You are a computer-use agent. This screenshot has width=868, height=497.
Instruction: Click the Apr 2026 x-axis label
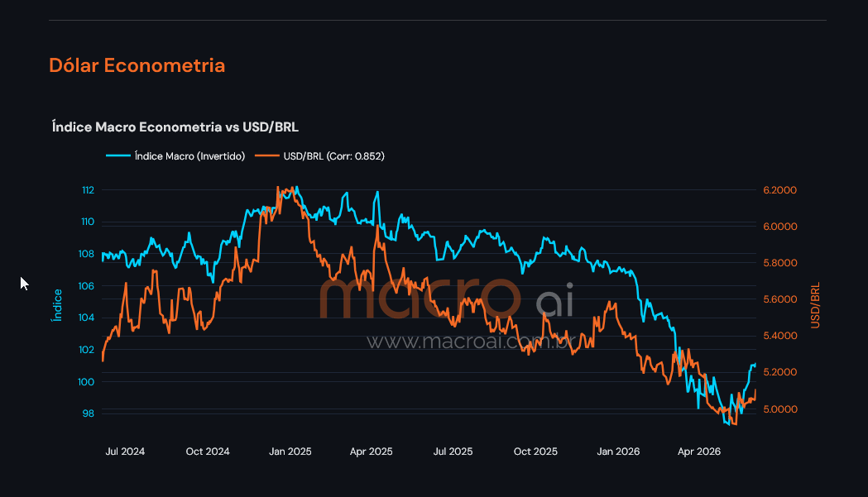click(699, 452)
